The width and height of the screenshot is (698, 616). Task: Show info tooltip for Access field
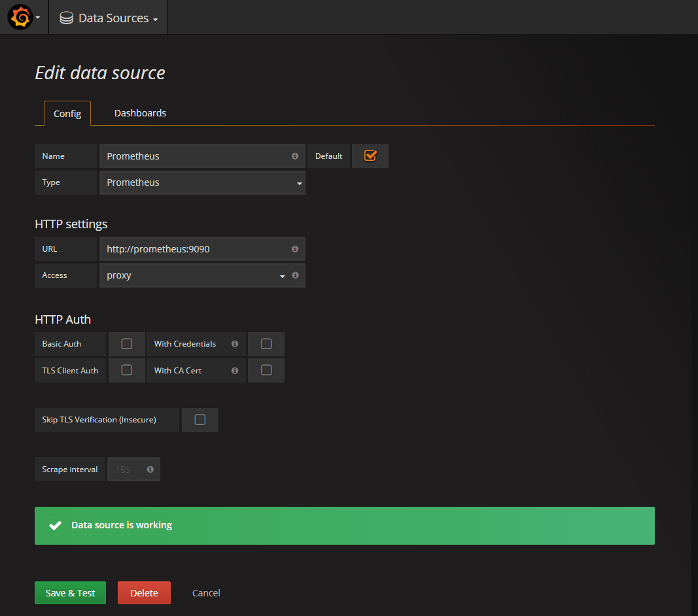pyautogui.click(x=295, y=275)
